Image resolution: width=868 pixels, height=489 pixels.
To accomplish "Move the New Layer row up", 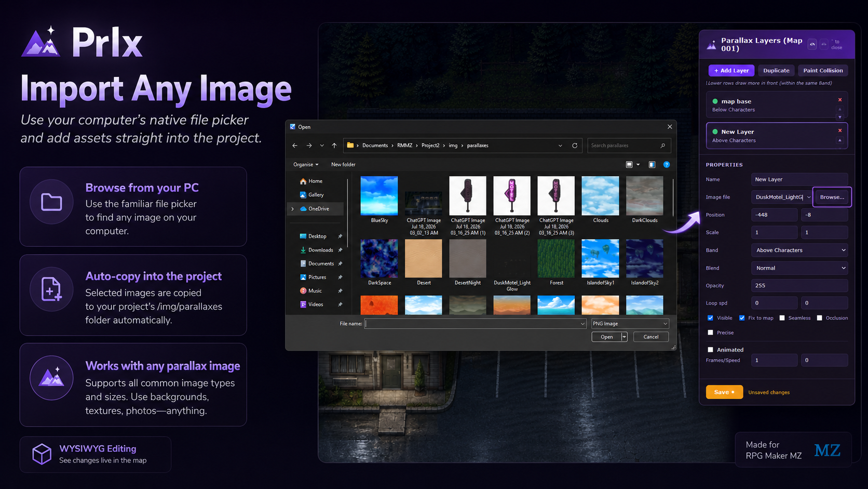I will point(840,140).
